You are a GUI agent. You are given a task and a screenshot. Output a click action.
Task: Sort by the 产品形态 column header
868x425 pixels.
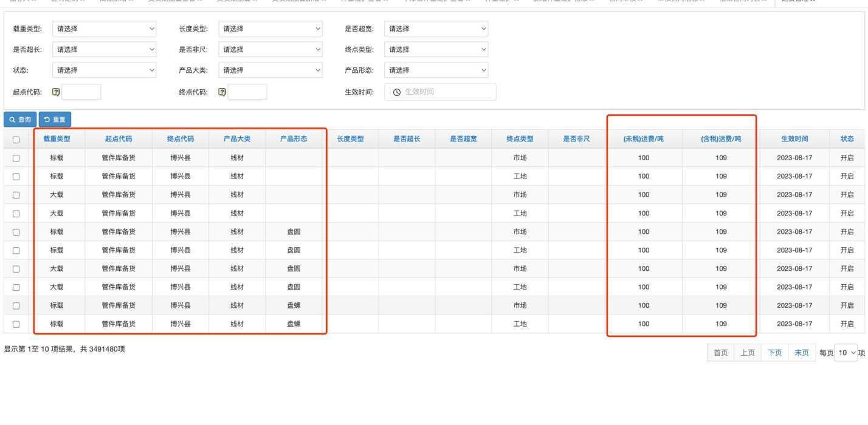pyautogui.click(x=294, y=139)
